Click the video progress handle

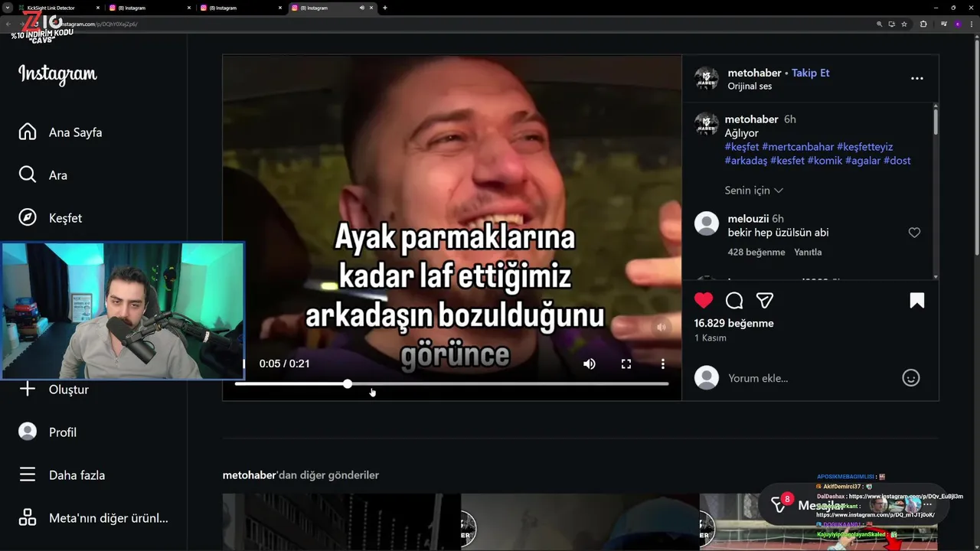[x=348, y=383]
